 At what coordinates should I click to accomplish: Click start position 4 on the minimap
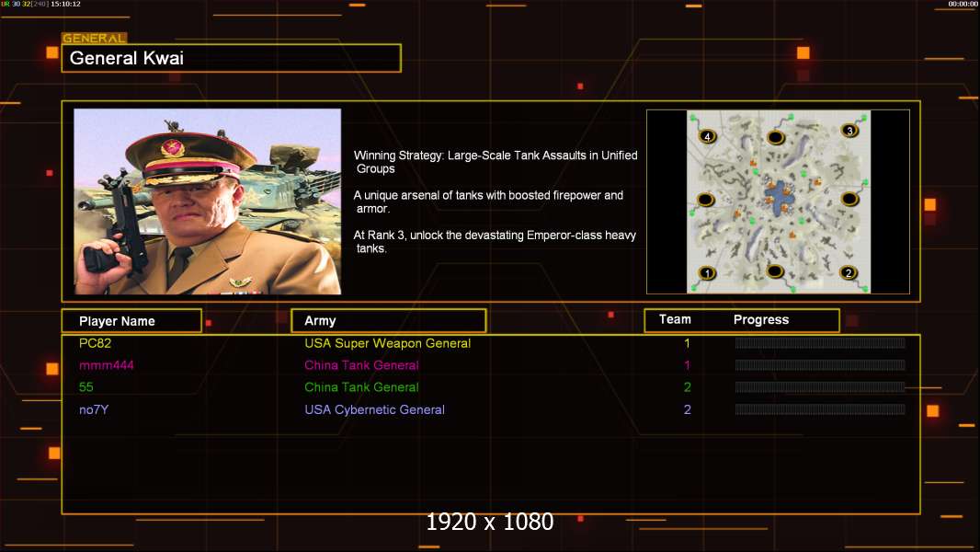(x=707, y=136)
